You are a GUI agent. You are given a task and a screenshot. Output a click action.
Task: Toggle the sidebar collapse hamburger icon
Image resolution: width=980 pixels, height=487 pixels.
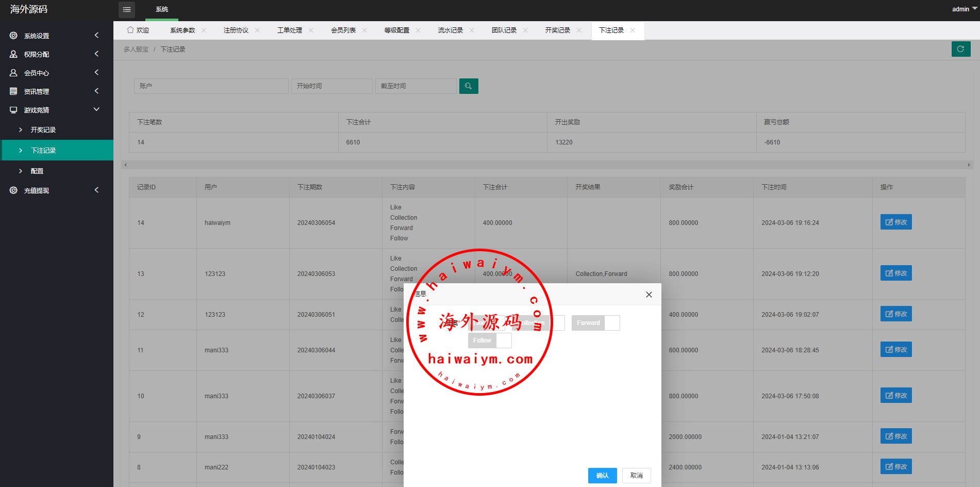coord(127,9)
